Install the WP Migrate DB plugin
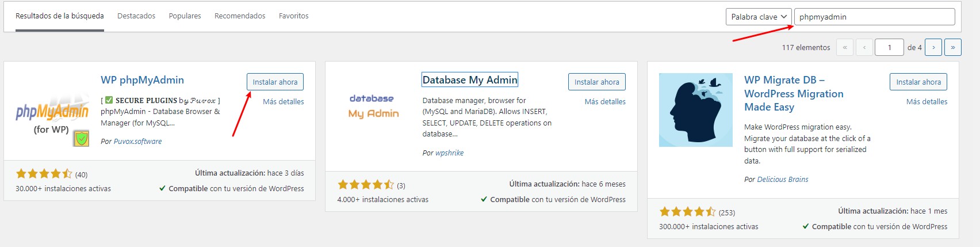980x247 pixels. coord(918,82)
